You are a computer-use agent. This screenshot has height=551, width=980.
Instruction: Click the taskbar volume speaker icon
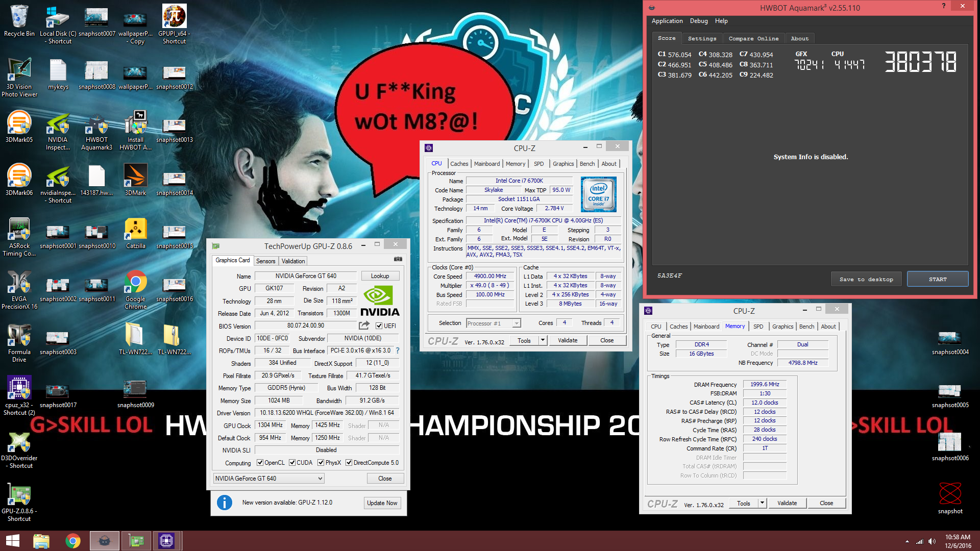[x=932, y=541]
